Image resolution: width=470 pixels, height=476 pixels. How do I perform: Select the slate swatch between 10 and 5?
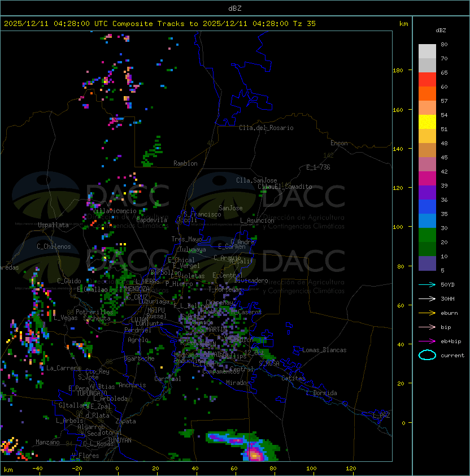coord(427,263)
